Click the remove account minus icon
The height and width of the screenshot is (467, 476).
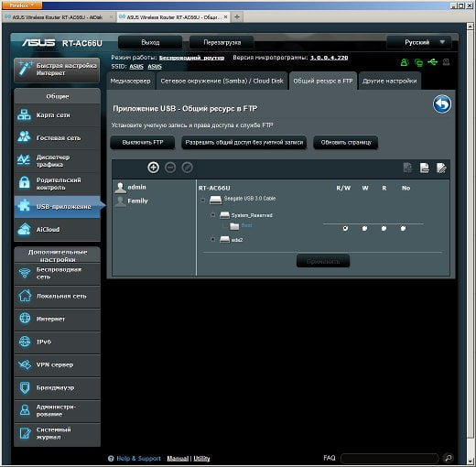[x=170, y=168]
